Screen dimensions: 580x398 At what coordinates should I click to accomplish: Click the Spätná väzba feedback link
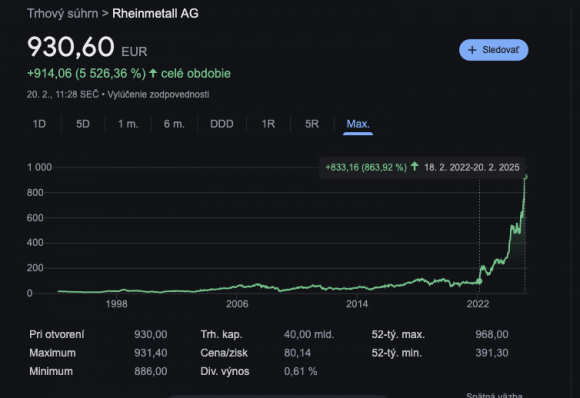coord(494,395)
